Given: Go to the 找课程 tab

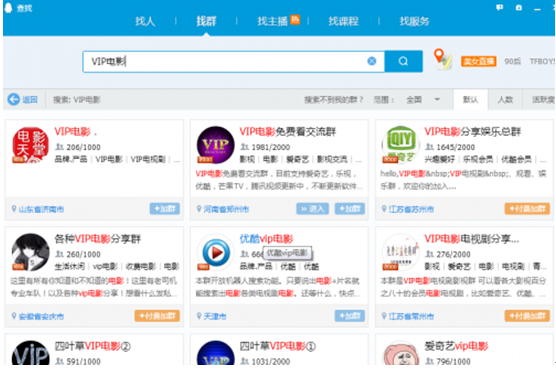Looking at the screenshot, I should [343, 21].
